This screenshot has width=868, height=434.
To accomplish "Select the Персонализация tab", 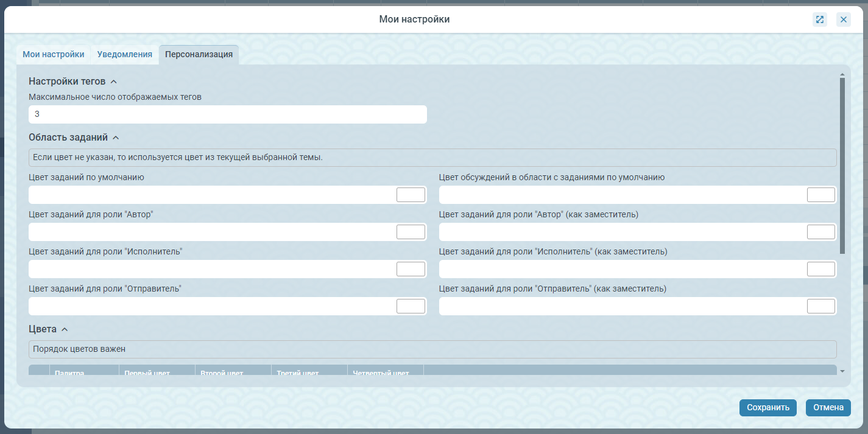I will [x=199, y=54].
